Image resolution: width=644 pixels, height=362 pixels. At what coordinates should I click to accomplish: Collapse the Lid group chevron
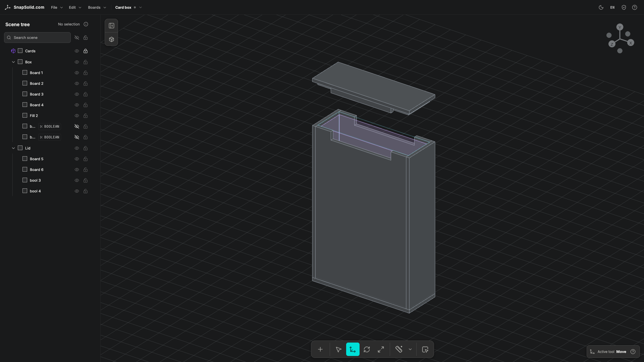(13, 148)
